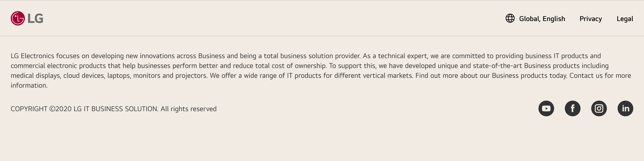Click the word COPYRIGHT in the footer

(29, 109)
